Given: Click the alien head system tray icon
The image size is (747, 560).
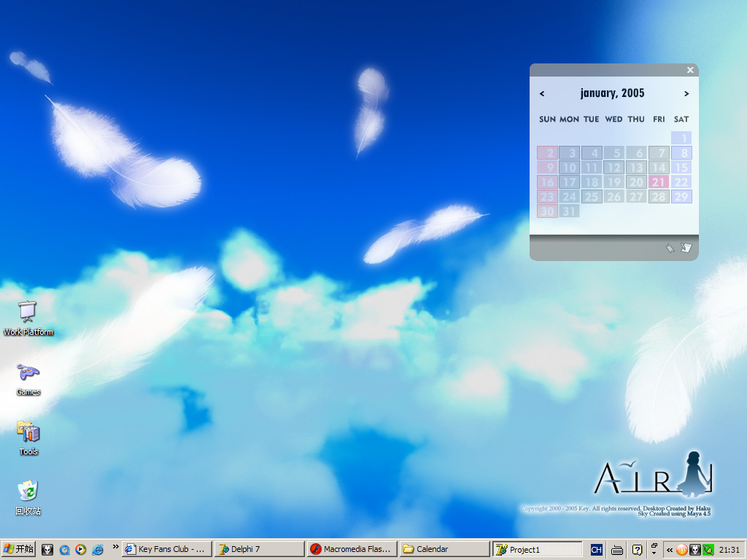Looking at the screenshot, I should click(695, 550).
